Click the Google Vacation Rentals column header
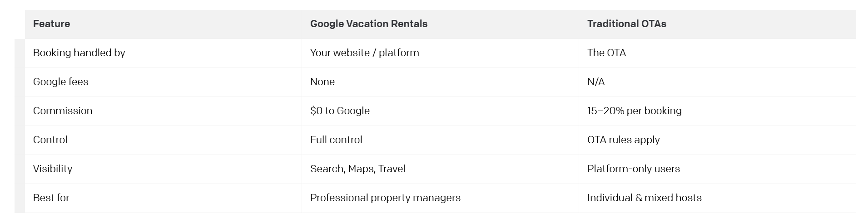The image size is (868, 218). [368, 24]
